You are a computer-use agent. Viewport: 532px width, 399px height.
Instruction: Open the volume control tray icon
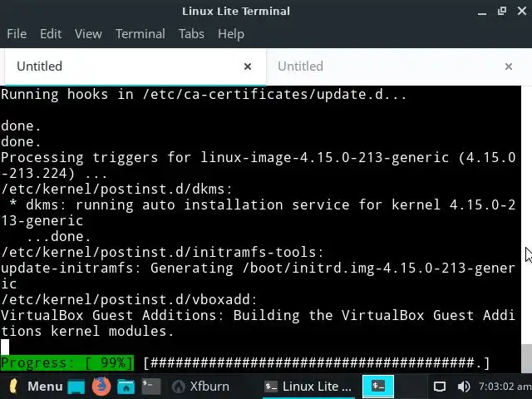(x=464, y=387)
